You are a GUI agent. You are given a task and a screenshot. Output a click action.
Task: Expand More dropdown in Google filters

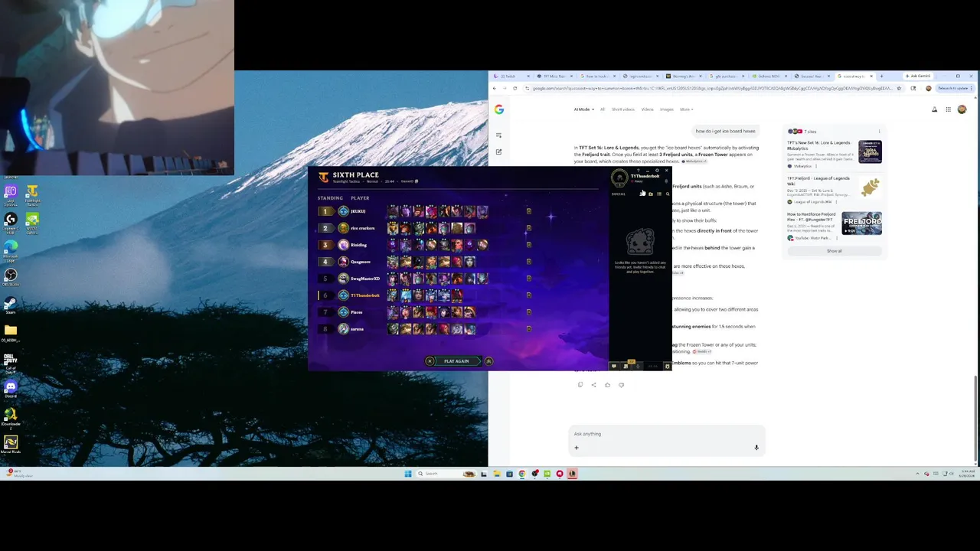tap(687, 109)
